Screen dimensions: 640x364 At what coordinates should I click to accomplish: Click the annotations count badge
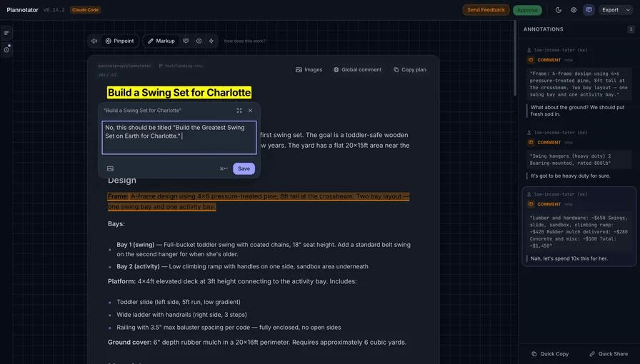[x=631, y=29]
